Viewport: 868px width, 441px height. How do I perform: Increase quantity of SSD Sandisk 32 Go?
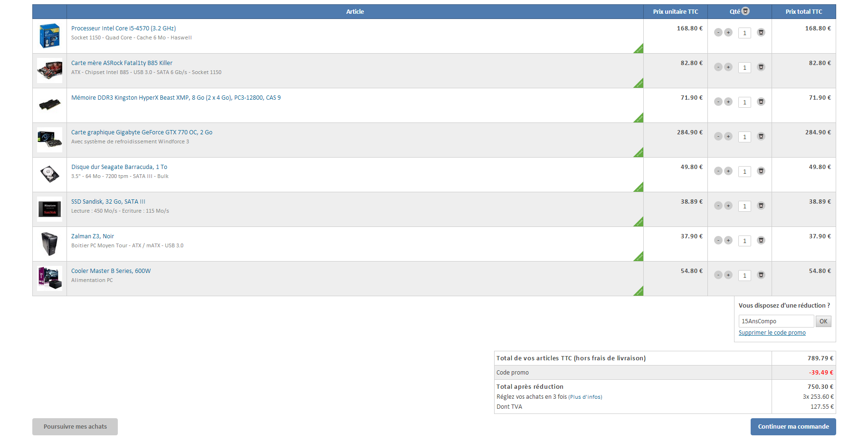point(728,206)
